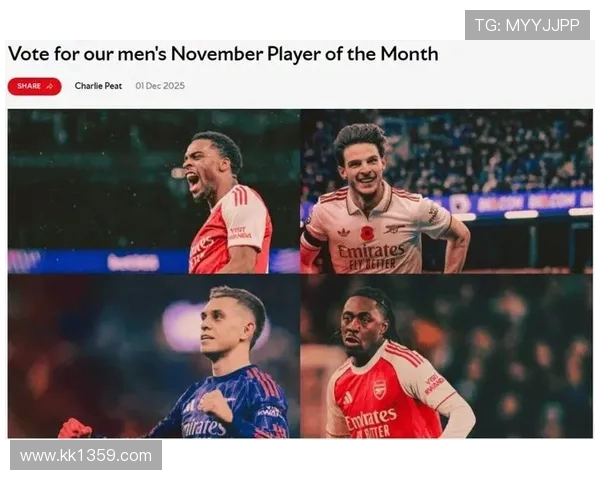The width and height of the screenshot is (600, 480).
Task: Click the arrow icon inside the Share button
Action: click(50, 86)
